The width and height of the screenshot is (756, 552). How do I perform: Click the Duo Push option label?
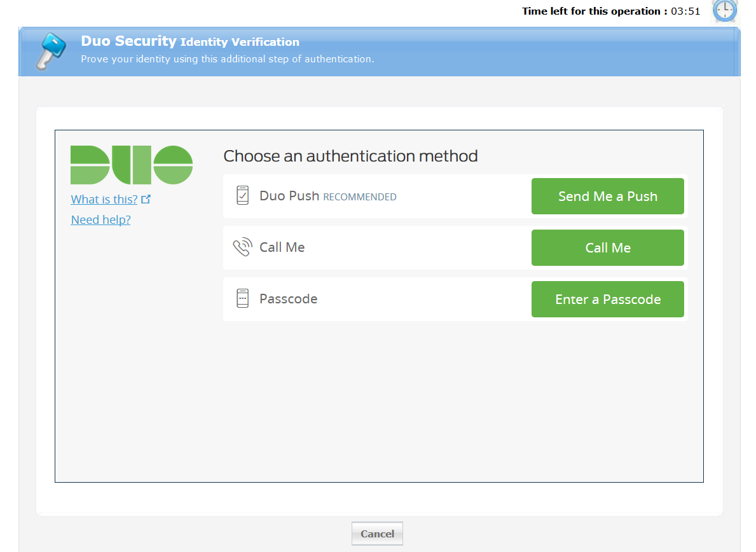(289, 196)
